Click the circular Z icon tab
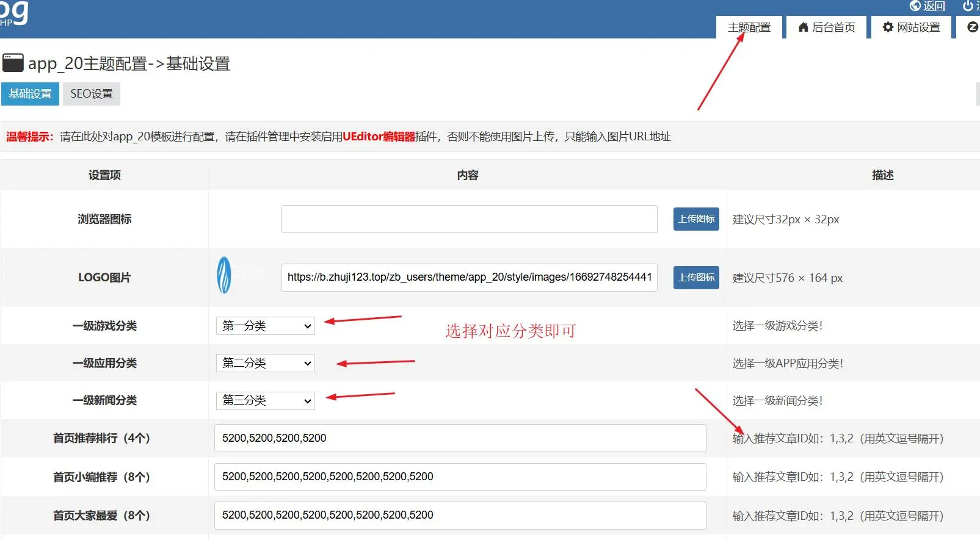This screenshot has width=980, height=540. pos(973,27)
